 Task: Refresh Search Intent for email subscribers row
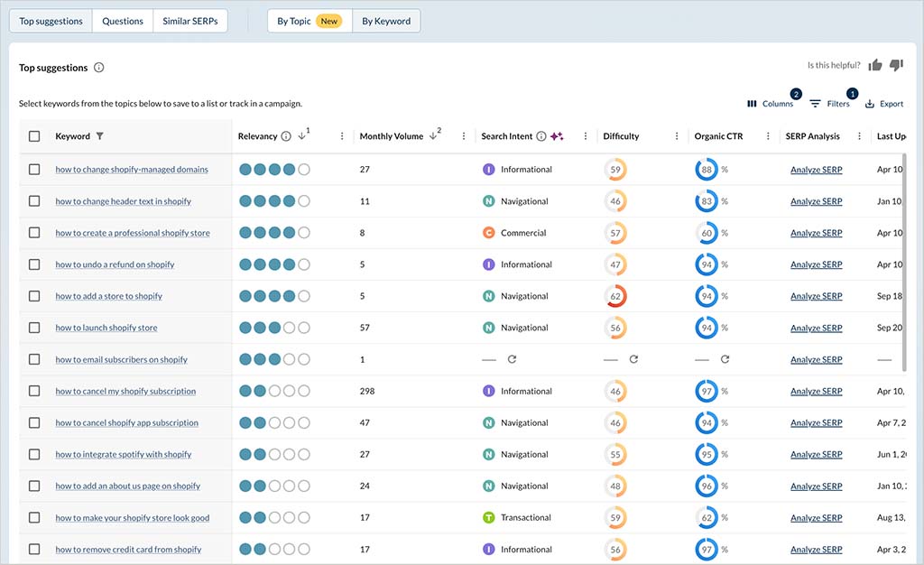pos(513,359)
